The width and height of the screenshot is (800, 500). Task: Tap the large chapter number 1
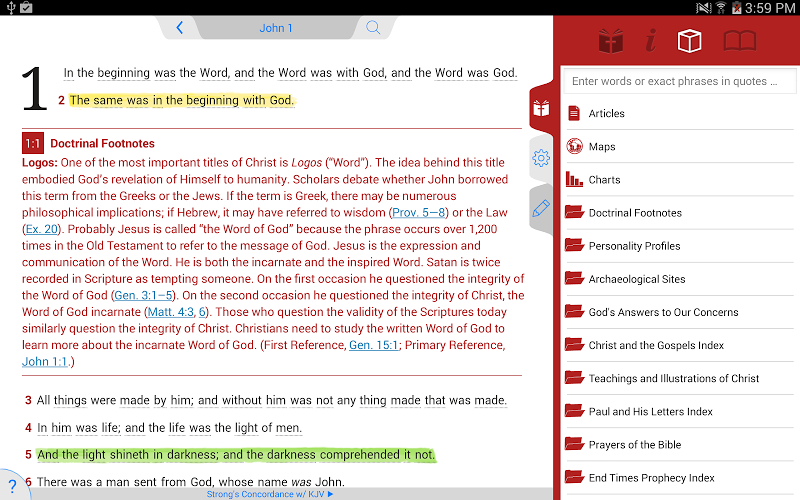34,88
